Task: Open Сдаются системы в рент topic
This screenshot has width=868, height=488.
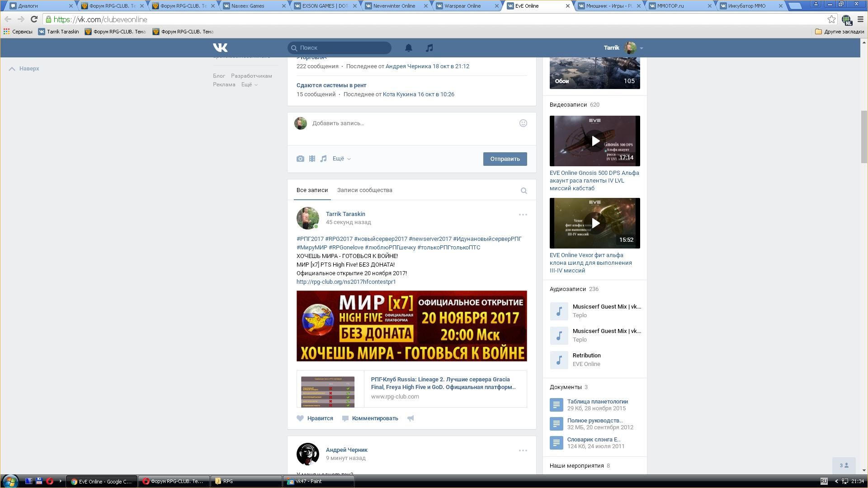Action: click(x=331, y=85)
